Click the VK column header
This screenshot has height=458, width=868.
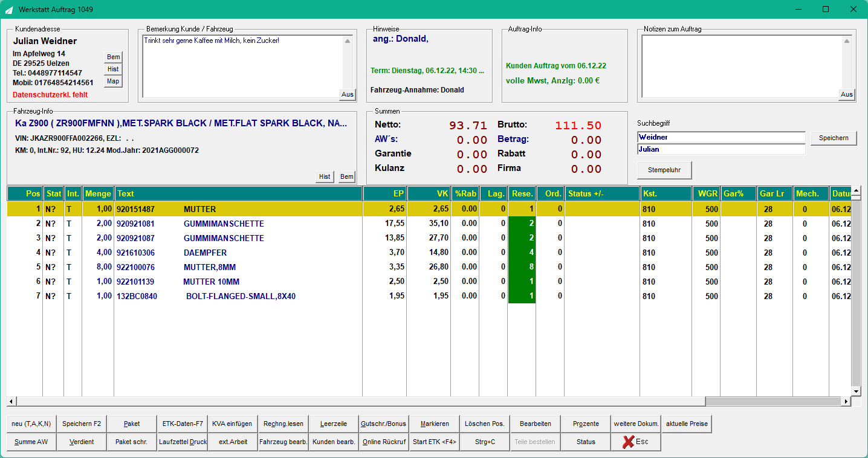pyautogui.click(x=429, y=193)
